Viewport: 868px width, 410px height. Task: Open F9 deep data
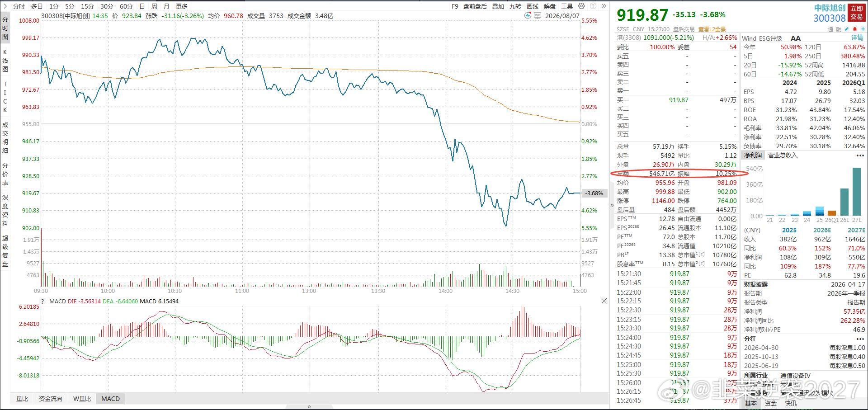(x=455, y=6)
